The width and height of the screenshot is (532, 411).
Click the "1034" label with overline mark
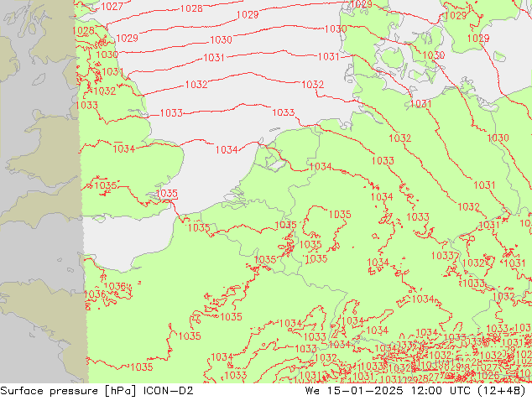(124, 148)
